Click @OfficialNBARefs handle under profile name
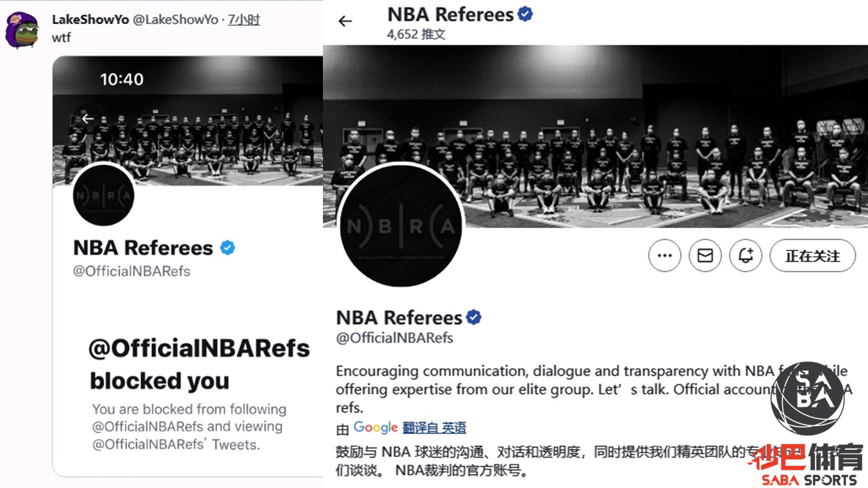This screenshot has width=868, height=488. [395, 338]
